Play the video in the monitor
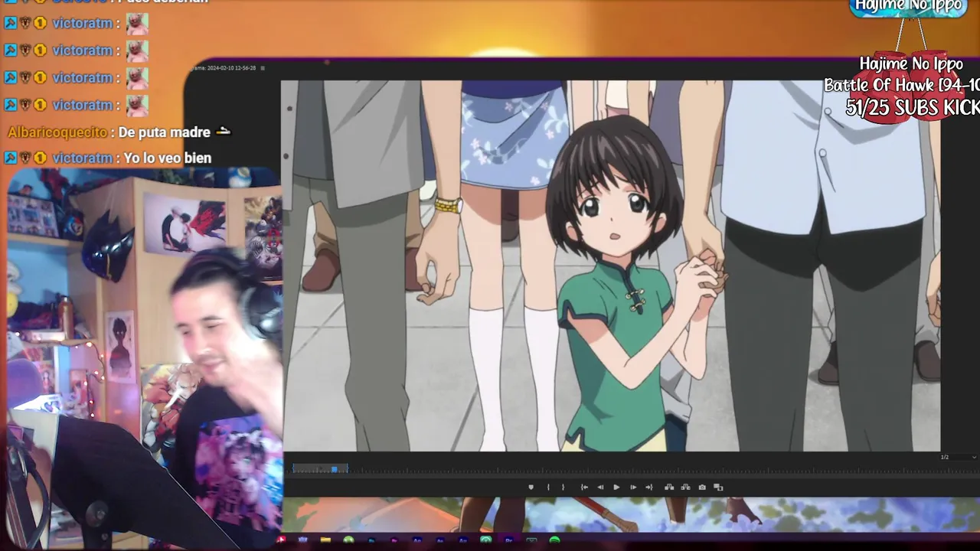This screenshot has width=980, height=551. 616,487
